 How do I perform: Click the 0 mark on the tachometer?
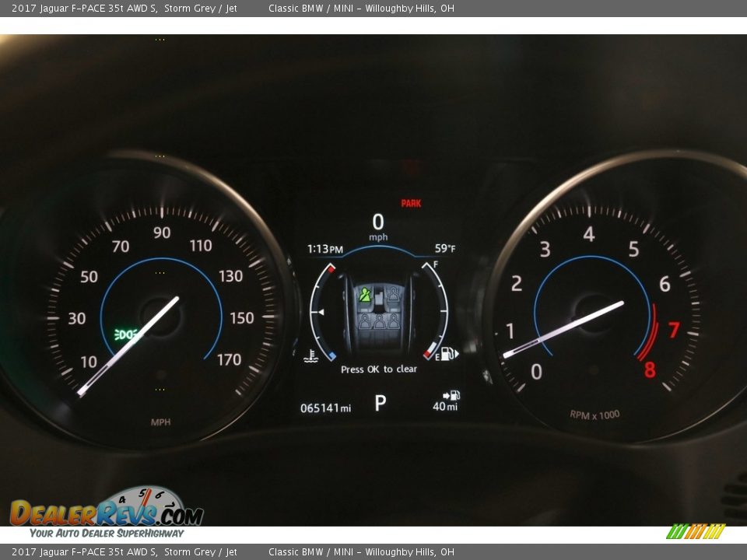coord(536,372)
